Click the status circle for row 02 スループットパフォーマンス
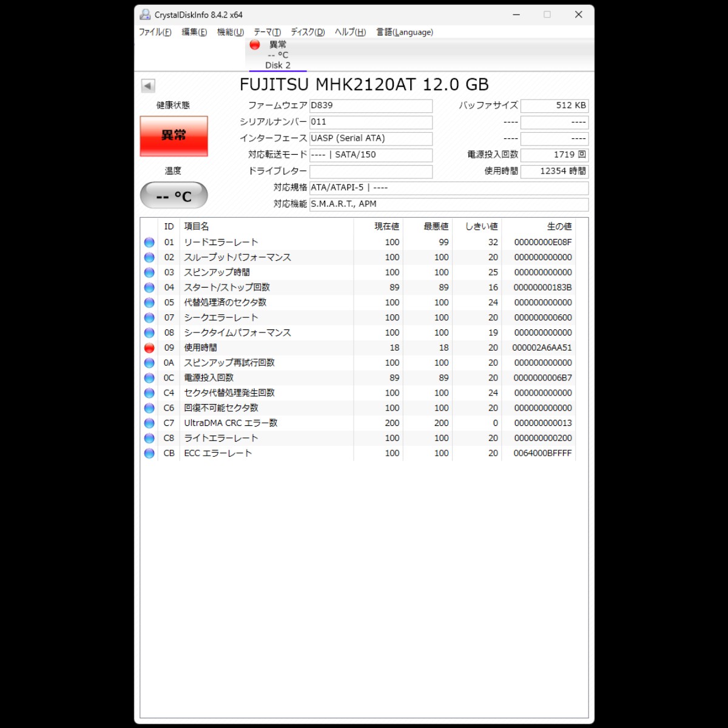This screenshot has height=728, width=728. tap(149, 257)
